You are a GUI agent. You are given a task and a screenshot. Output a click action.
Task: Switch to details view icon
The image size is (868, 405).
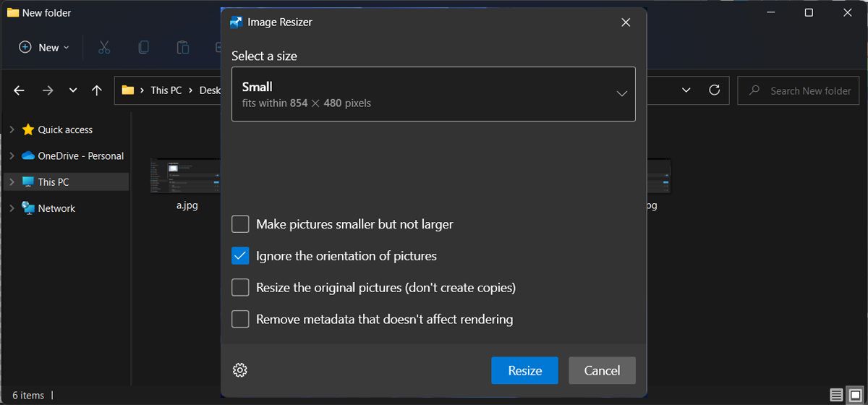[x=836, y=395]
